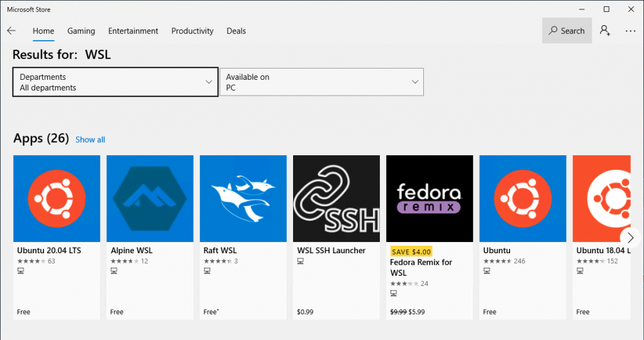The image size is (644, 340).
Task: Open the Ubuntu 20.04 LTS app tile image
Action: (x=57, y=199)
